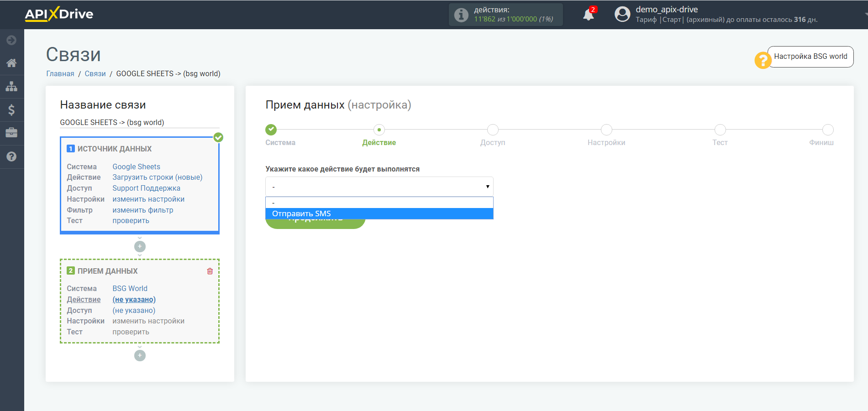Open BSG World system link
868x411 pixels.
(130, 288)
